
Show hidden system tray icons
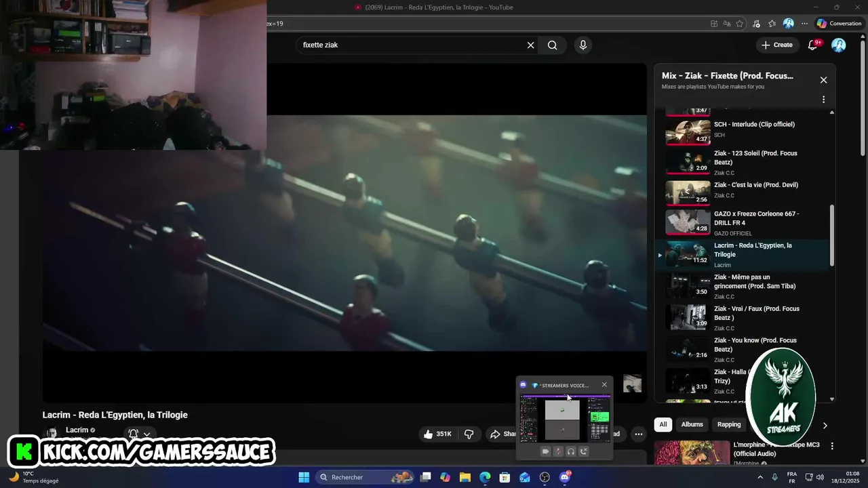tap(759, 477)
